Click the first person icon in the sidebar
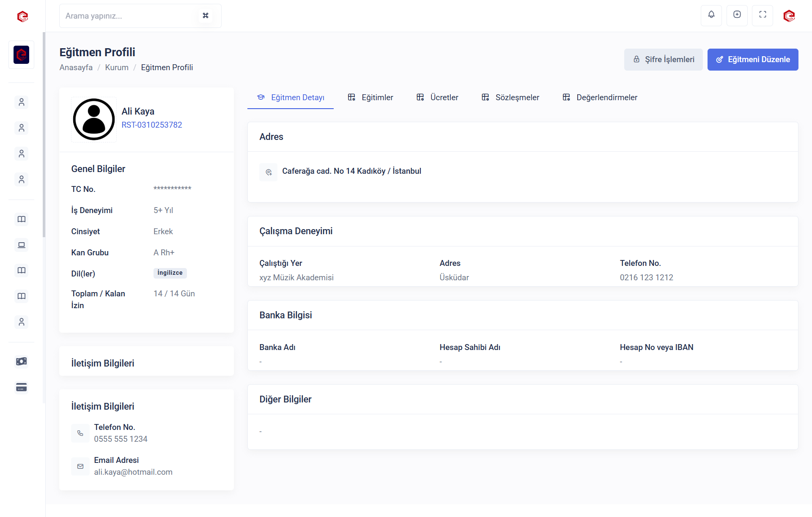Screen dimensions: 812x517 (22, 102)
